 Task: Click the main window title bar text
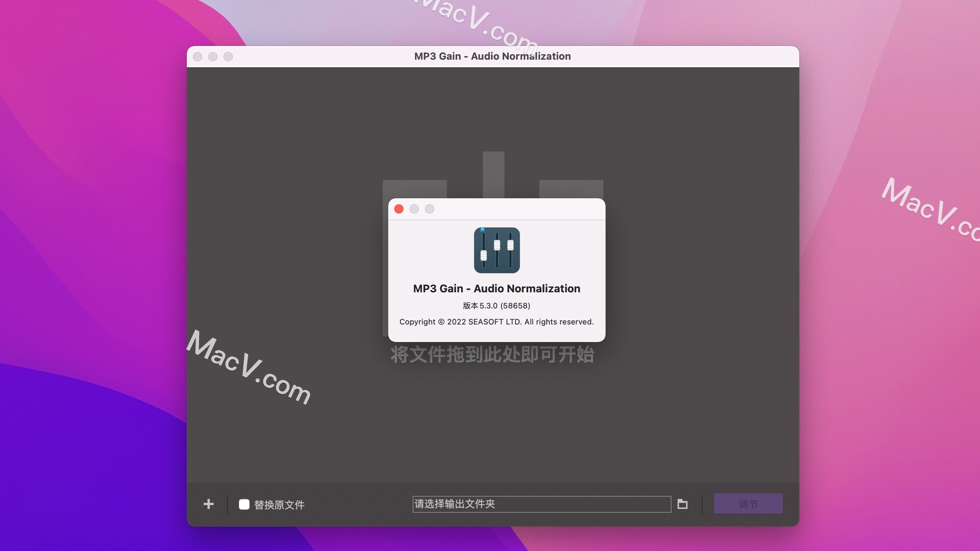493,56
